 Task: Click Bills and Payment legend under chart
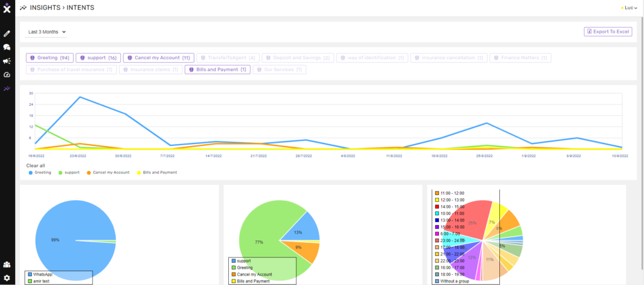pos(157,172)
